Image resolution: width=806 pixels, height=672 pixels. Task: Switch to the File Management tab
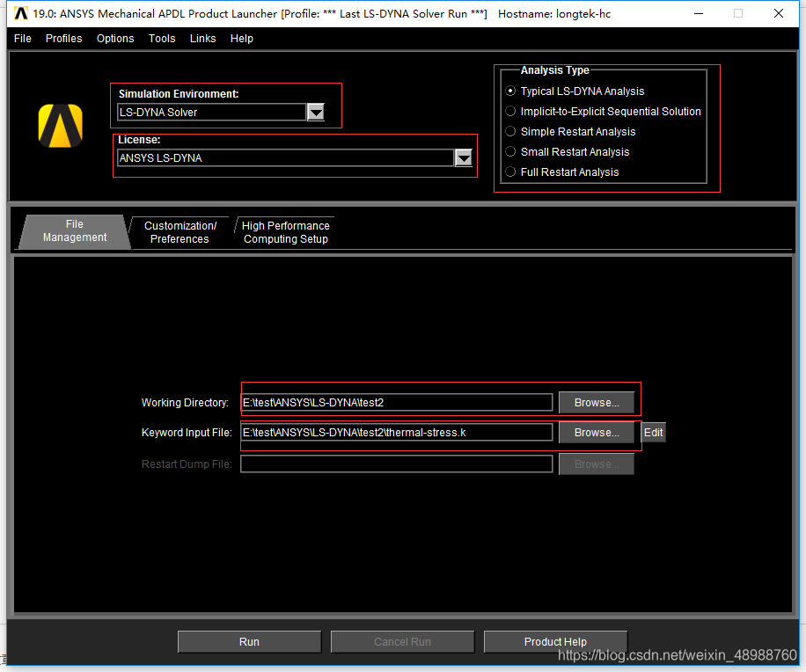75,231
